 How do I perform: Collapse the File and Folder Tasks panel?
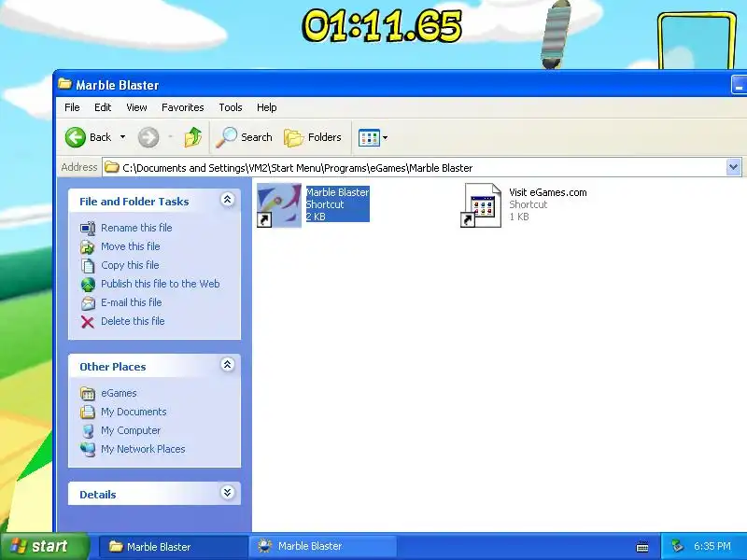click(x=227, y=200)
